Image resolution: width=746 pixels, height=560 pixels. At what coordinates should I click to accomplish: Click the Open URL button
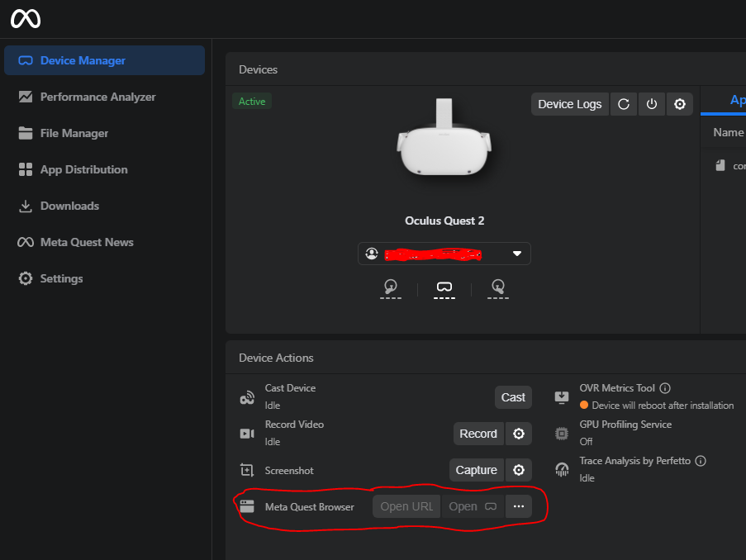pyautogui.click(x=406, y=506)
